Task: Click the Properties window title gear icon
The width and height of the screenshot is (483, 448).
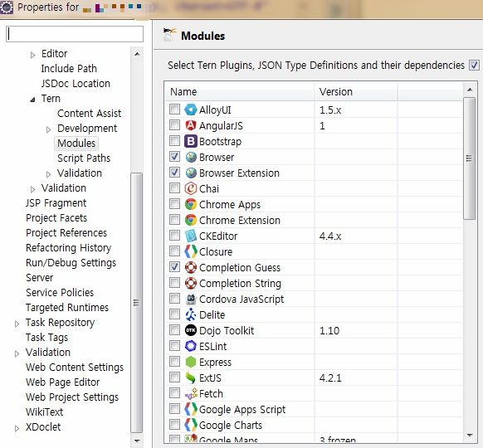Action: pos(7,7)
